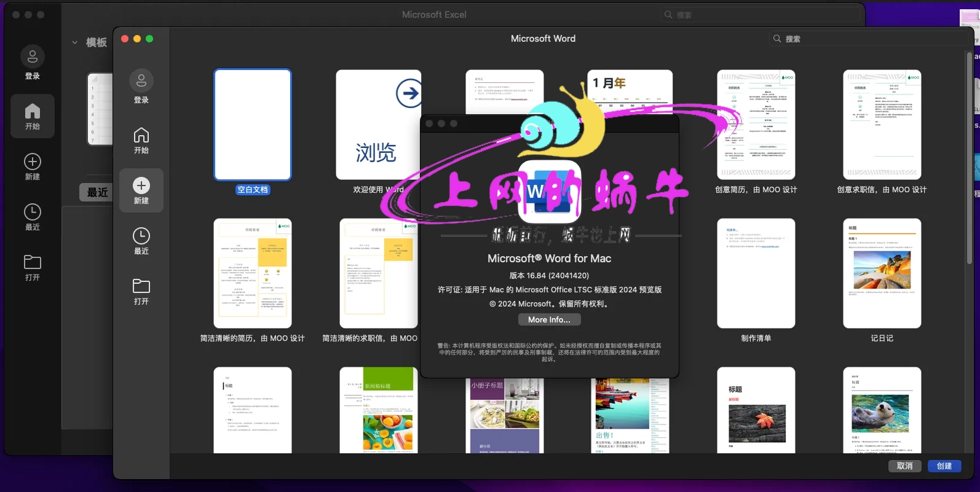Pick the 制作清单 list template
980x492 pixels.
756,273
